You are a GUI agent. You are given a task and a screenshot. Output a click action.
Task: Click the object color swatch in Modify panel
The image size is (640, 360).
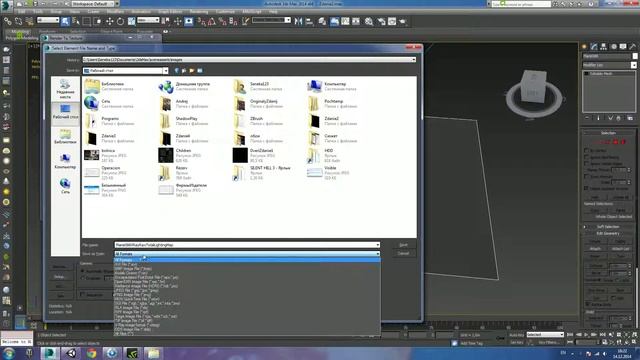point(635,56)
